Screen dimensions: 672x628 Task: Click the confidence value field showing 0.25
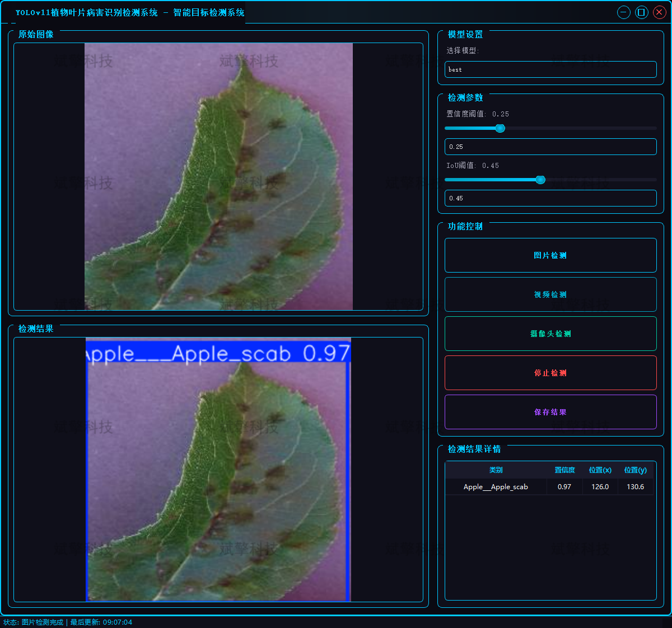[x=550, y=147]
